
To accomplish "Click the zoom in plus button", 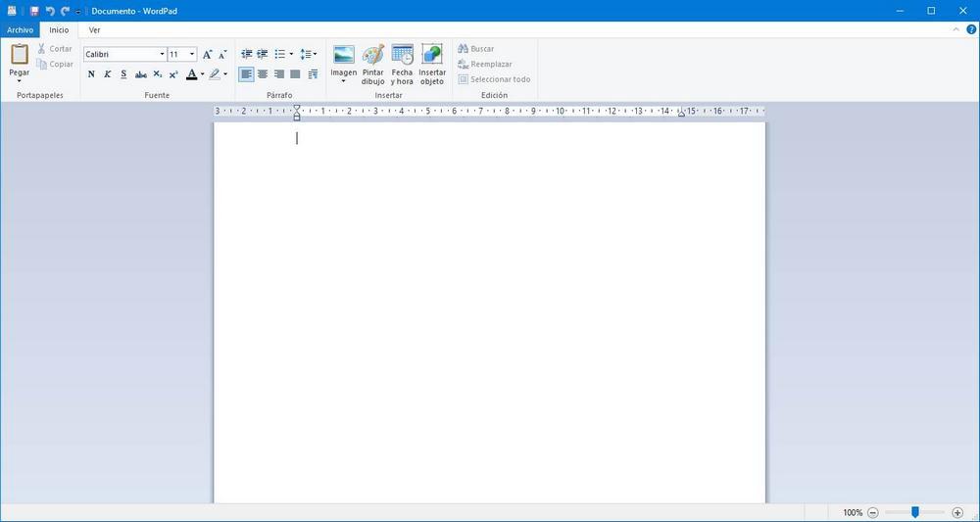I will pos(956,512).
